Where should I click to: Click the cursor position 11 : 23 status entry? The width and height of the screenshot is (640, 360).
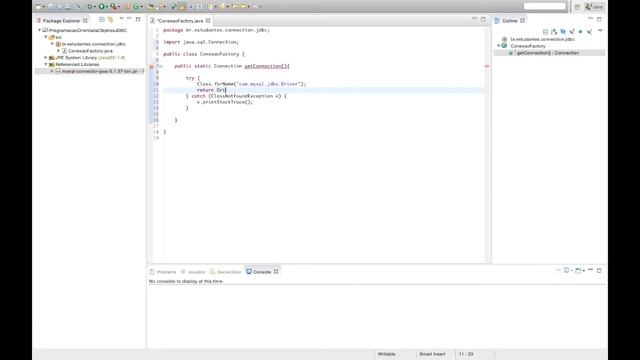[x=466, y=354]
